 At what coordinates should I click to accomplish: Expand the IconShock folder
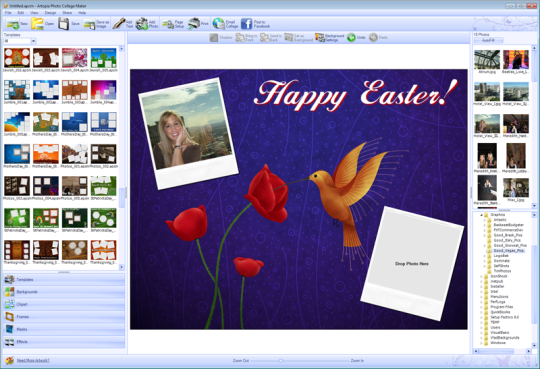point(481,276)
